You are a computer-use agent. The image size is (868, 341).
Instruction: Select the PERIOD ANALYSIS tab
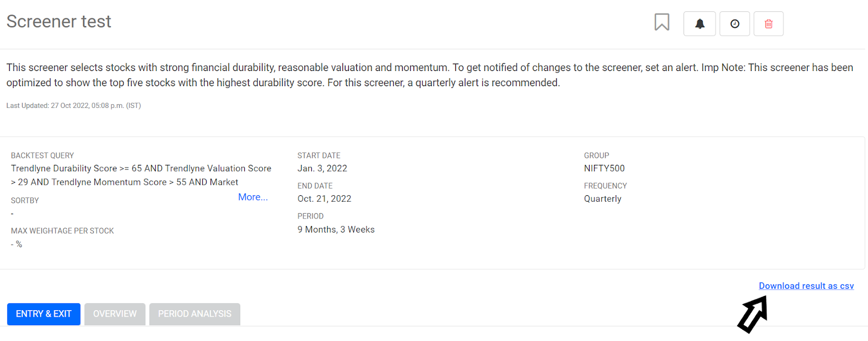pyautogui.click(x=195, y=314)
